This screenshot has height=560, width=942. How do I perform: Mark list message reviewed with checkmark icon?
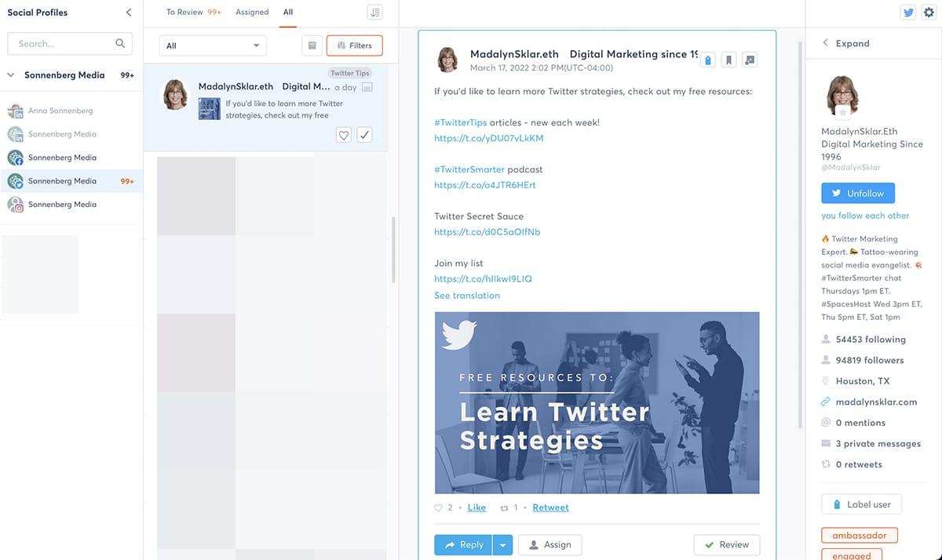[x=364, y=135]
